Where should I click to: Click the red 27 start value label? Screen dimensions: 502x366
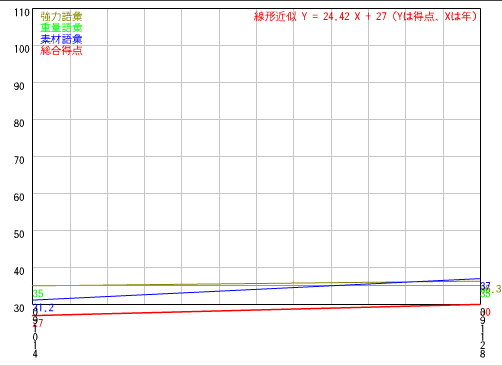tap(38, 323)
